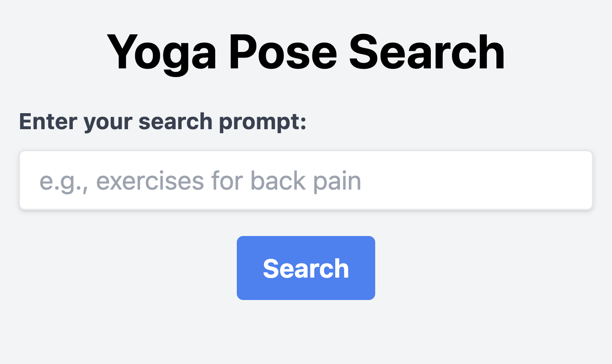Start the yoga pose search

pyautogui.click(x=306, y=268)
